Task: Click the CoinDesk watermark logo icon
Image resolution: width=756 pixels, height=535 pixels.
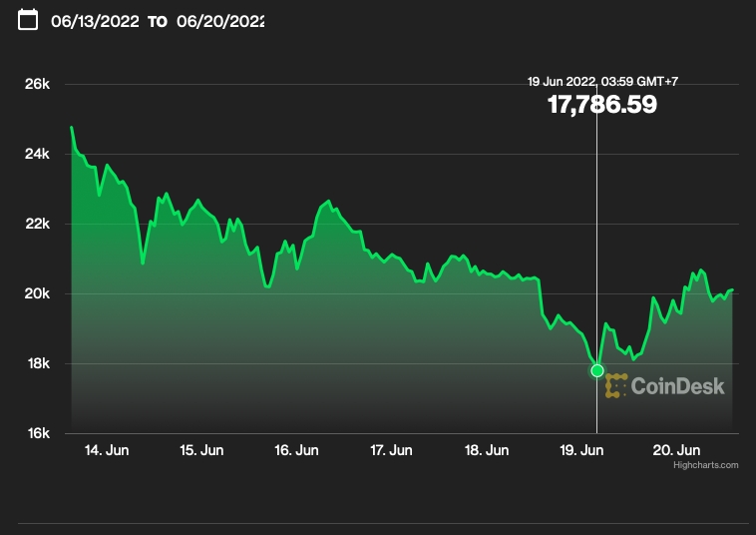Action: pyautogui.click(x=616, y=385)
